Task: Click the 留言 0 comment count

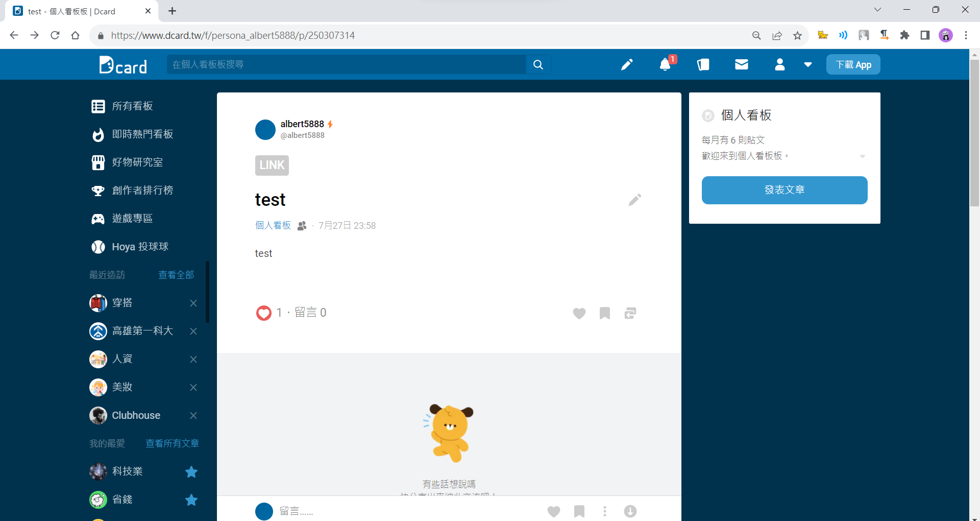Action: click(x=310, y=313)
